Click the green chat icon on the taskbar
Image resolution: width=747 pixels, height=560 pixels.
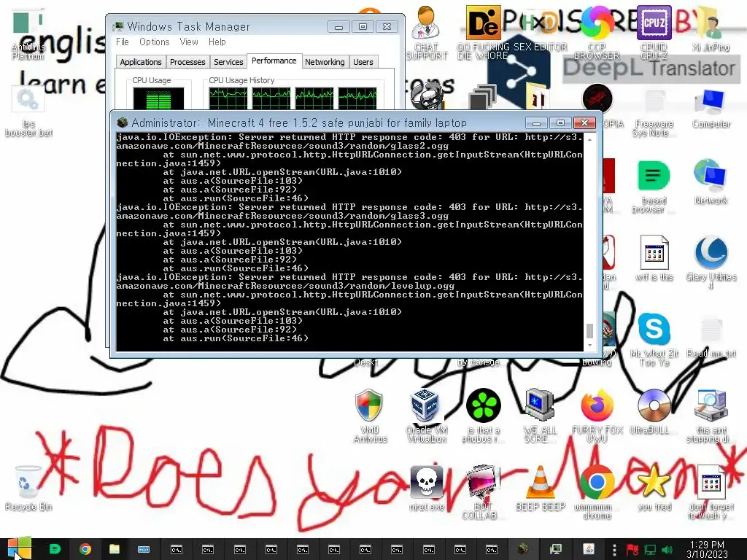click(55, 549)
